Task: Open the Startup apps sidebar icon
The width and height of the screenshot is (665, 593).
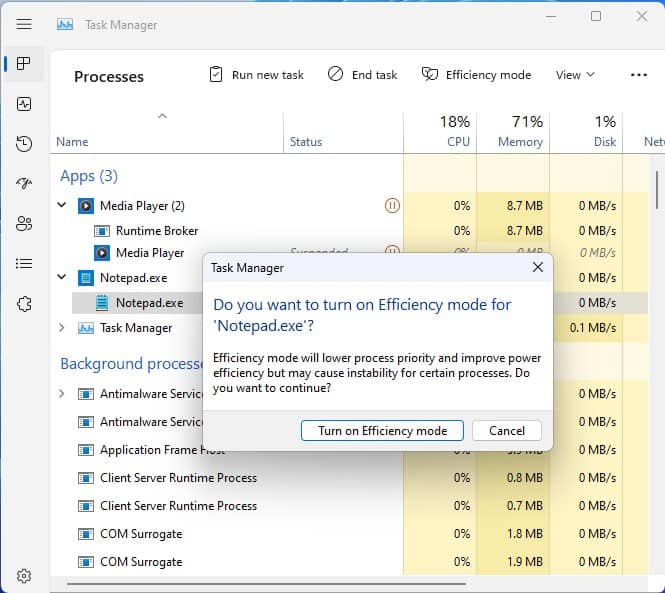Action: coord(24,183)
